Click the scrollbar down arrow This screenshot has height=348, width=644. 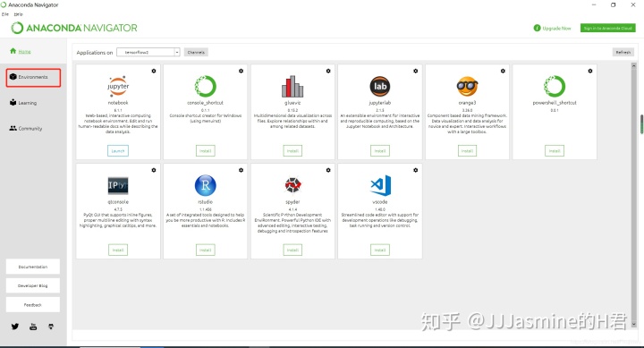click(634, 324)
